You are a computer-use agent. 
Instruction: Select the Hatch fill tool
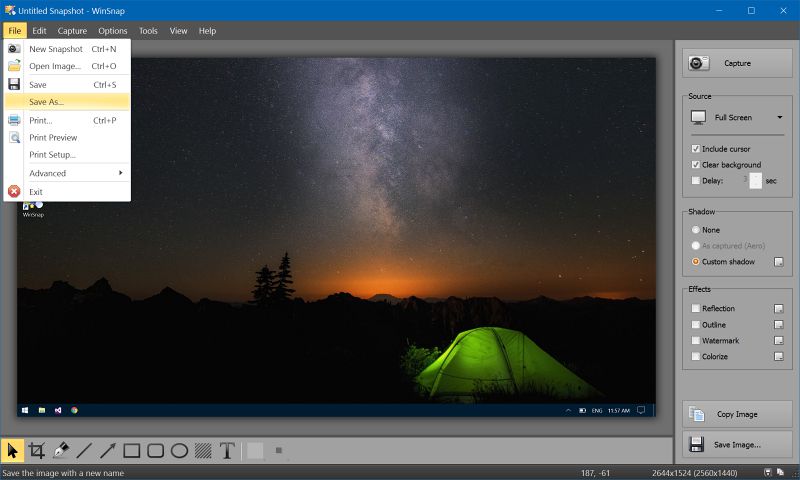click(203, 451)
